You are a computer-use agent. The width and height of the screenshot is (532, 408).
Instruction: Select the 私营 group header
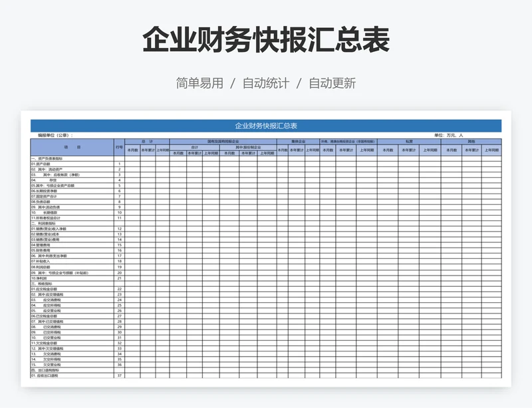tap(409, 141)
